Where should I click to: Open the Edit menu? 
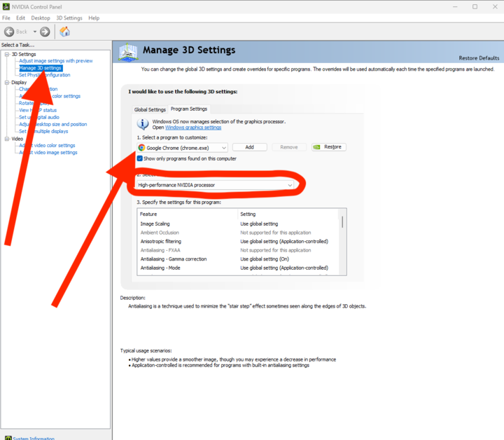[20, 18]
